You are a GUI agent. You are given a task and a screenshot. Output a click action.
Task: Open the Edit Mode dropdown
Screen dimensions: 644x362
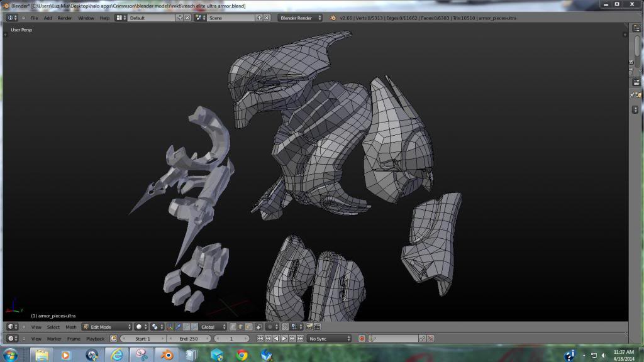(x=107, y=327)
